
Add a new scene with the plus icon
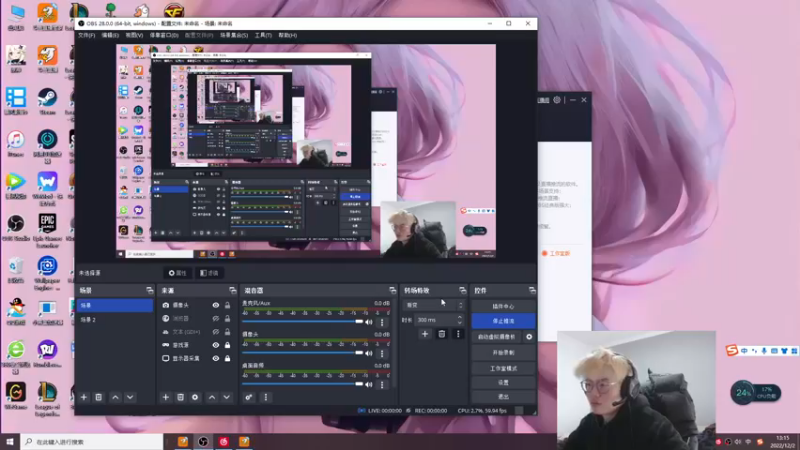point(84,397)
